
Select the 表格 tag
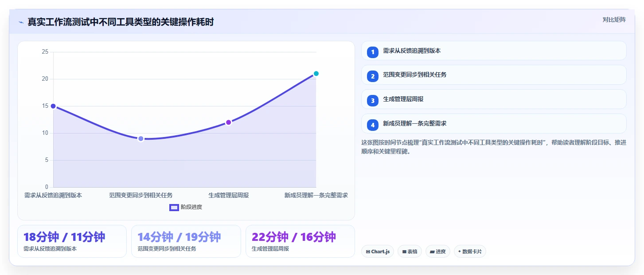410,251
